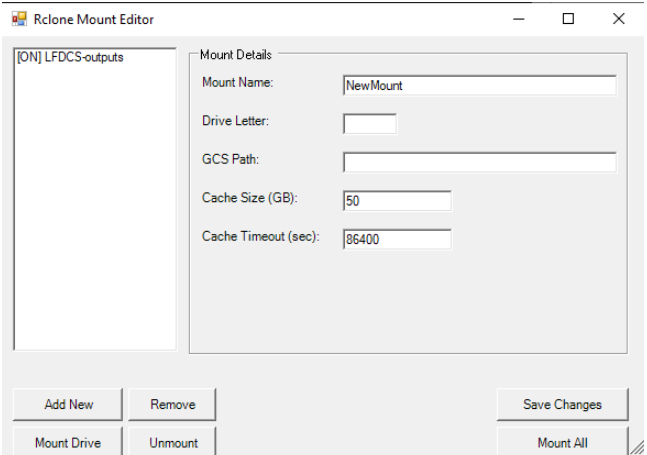Close the Rclone Mount Editor window

pos(618,19)
